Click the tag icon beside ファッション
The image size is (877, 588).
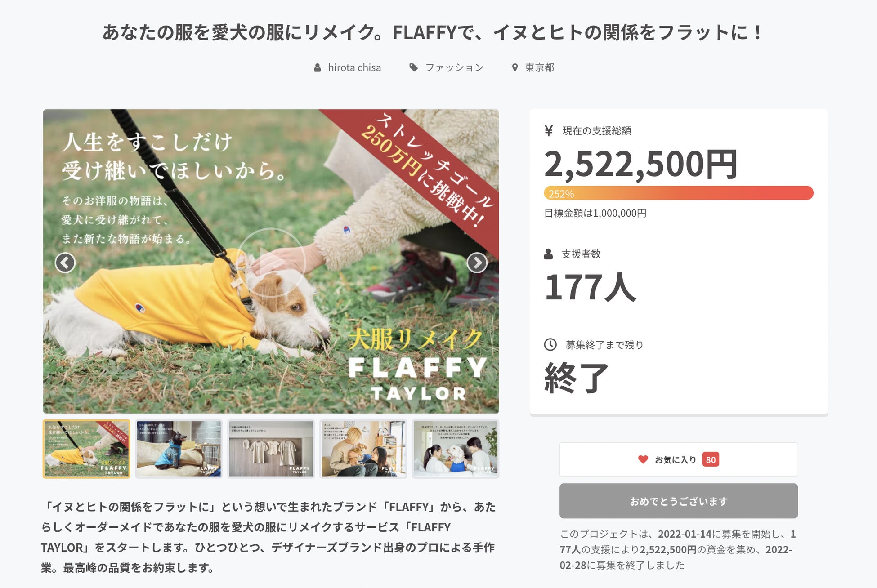point(413,68)
